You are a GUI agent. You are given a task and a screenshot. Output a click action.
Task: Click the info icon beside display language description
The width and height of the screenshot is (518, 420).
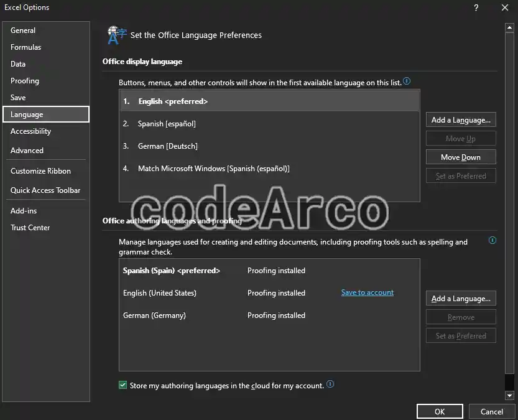(x=407, y=81)
